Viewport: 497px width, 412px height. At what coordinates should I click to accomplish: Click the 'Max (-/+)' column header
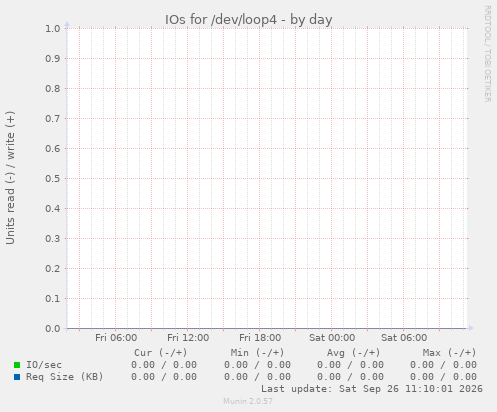coord(449,353)
